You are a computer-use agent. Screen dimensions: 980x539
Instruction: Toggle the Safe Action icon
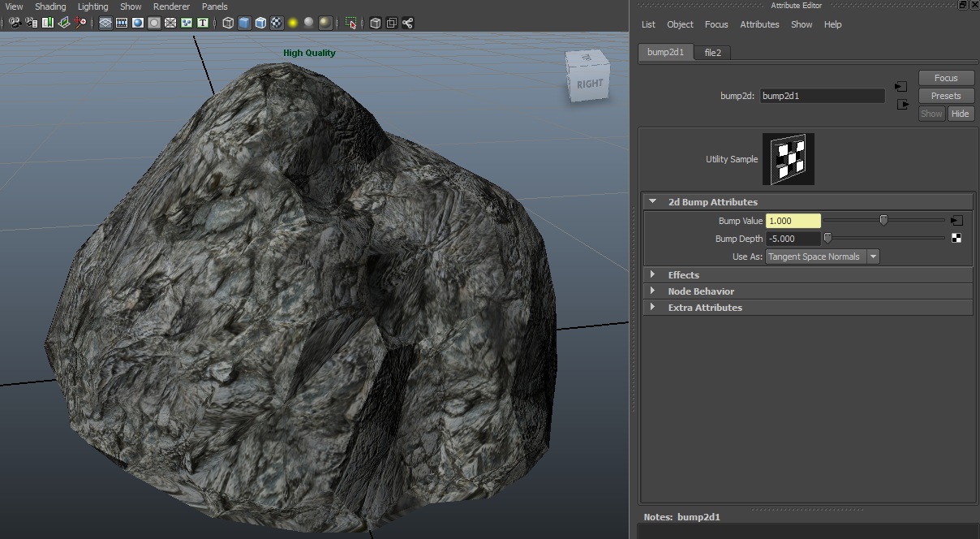tap(187, 23)
